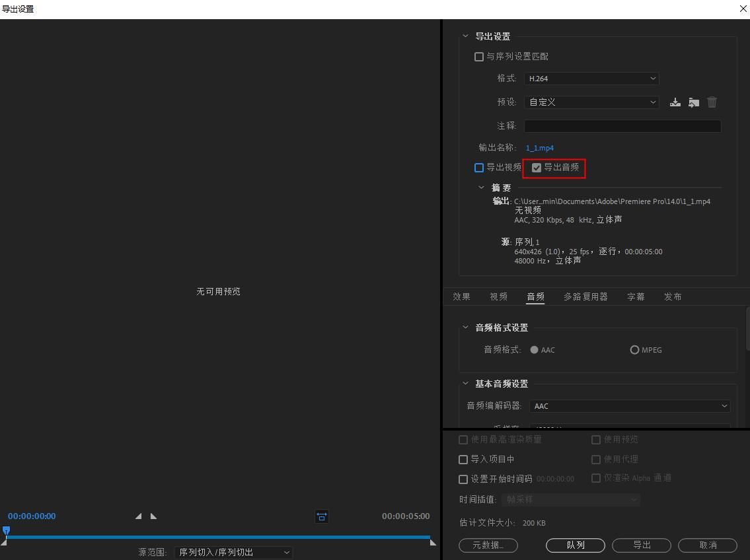
Task: Toggle 使用代理 checkbox
Action: (x=596, y=460)
